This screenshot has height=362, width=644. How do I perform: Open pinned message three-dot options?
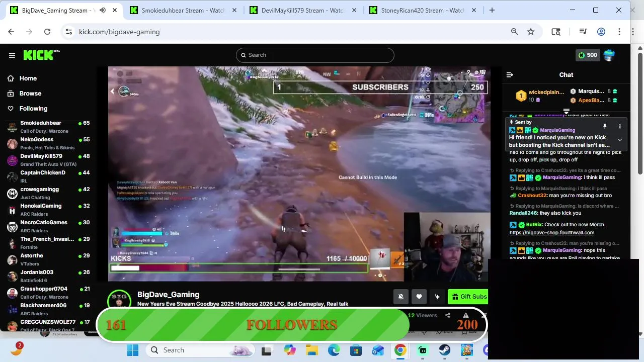[x=620, y=126]
